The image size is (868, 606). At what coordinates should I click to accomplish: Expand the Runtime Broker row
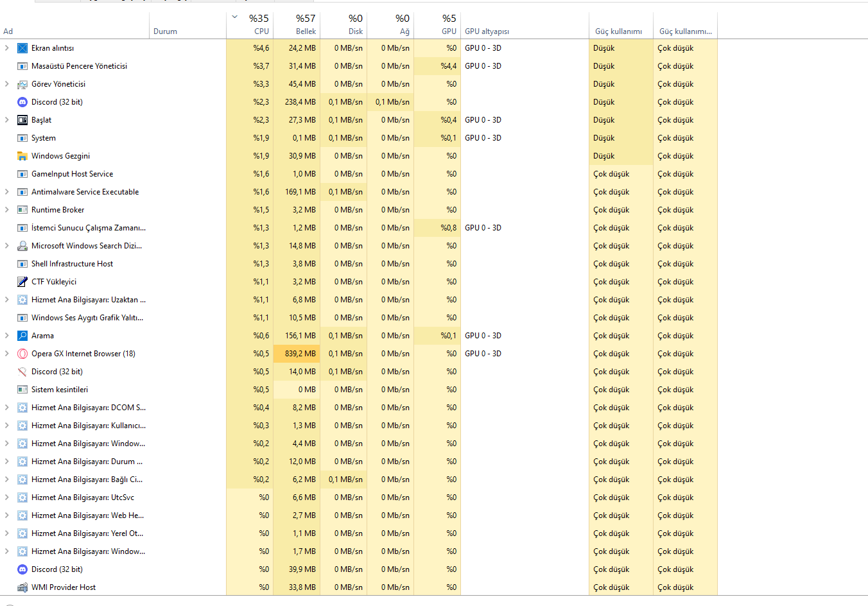click(7, 210)
